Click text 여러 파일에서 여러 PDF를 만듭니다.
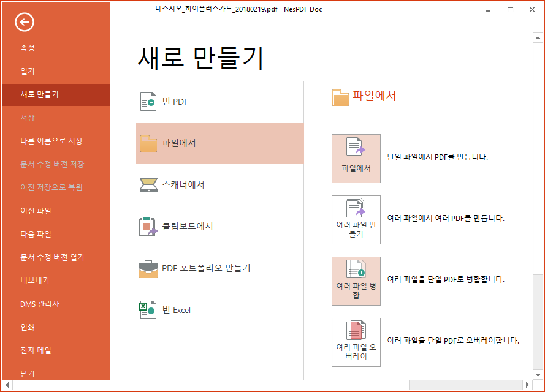The image size is (545, 392). click(446, 218)
